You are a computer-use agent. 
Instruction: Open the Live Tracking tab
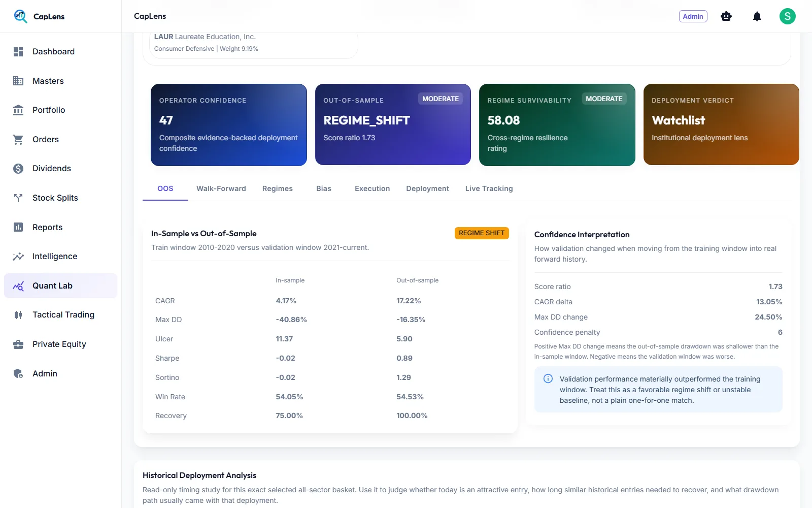(x=489, y=188)
